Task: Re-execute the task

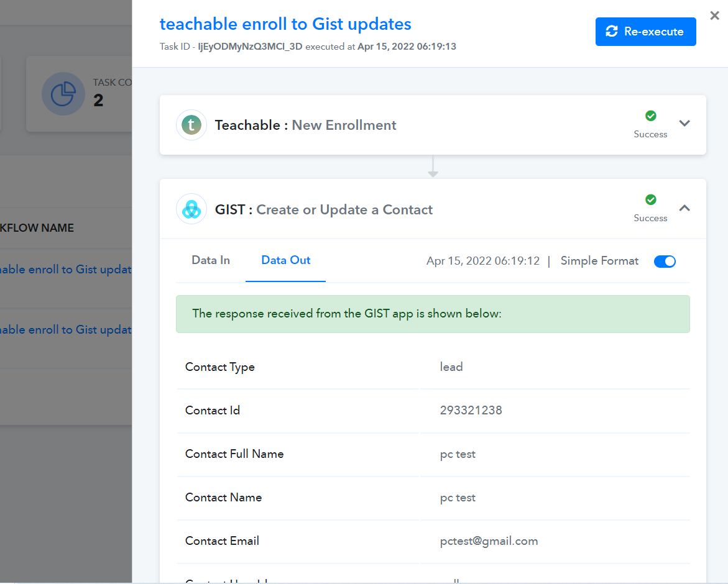Action: click(645, 32)
